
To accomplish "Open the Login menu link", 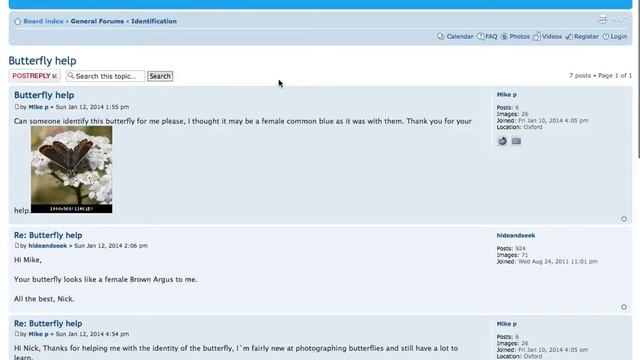I will tap(619, 37).
